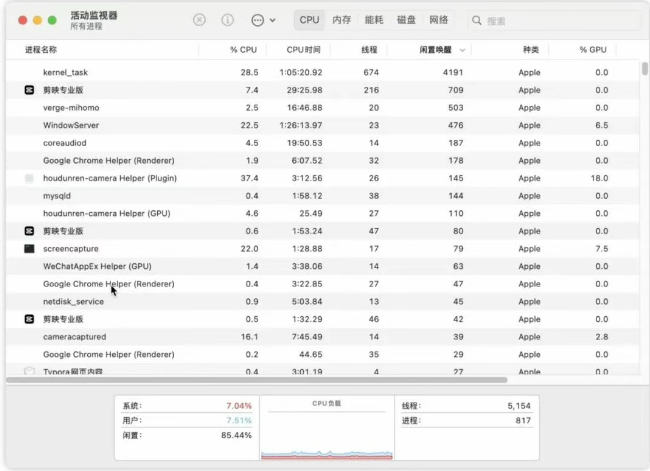Open the more options (⋯) dropdown
Screen dimensions: 650x471
coord(263,20)
